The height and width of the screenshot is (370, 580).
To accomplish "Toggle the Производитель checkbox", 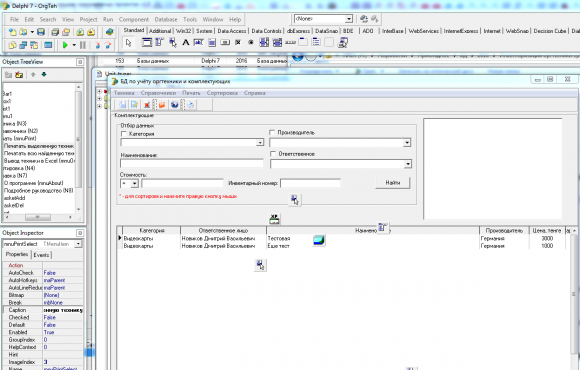I will pos(272,132).
